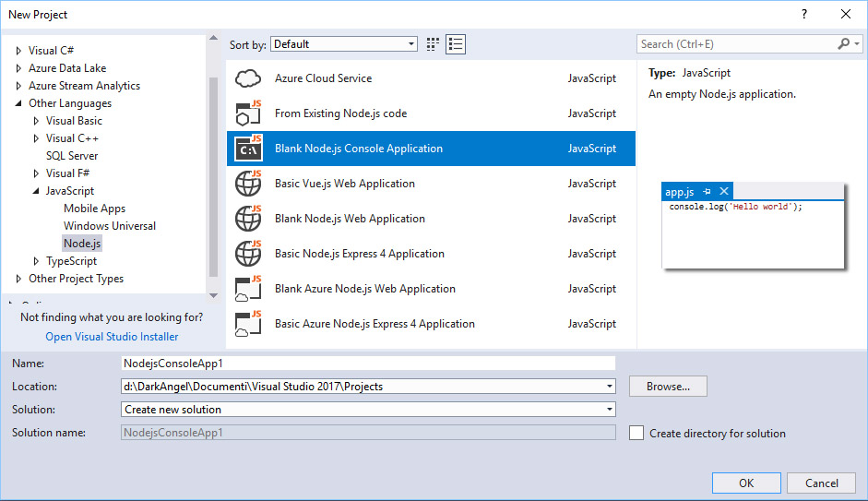The height and width of the screenshot is (501, 868).
Task: Switch to medium icons list view
Action: tap(456, 44)
